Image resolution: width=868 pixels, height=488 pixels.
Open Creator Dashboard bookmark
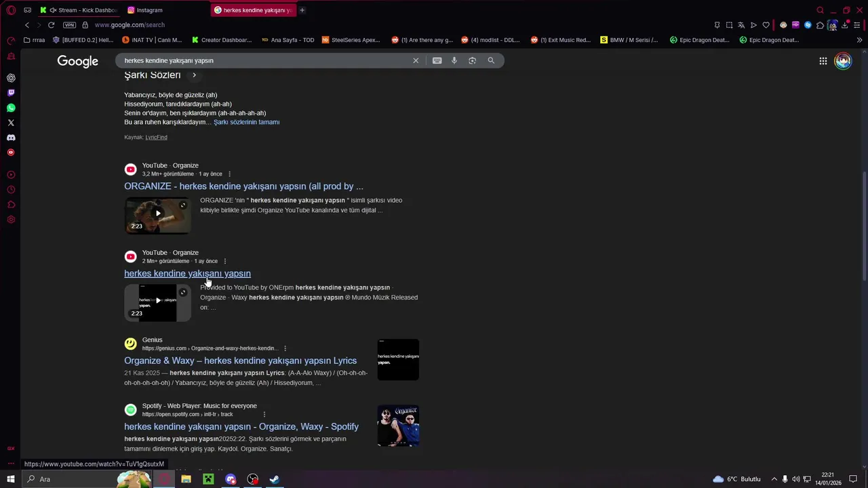[x=222, y=40]
